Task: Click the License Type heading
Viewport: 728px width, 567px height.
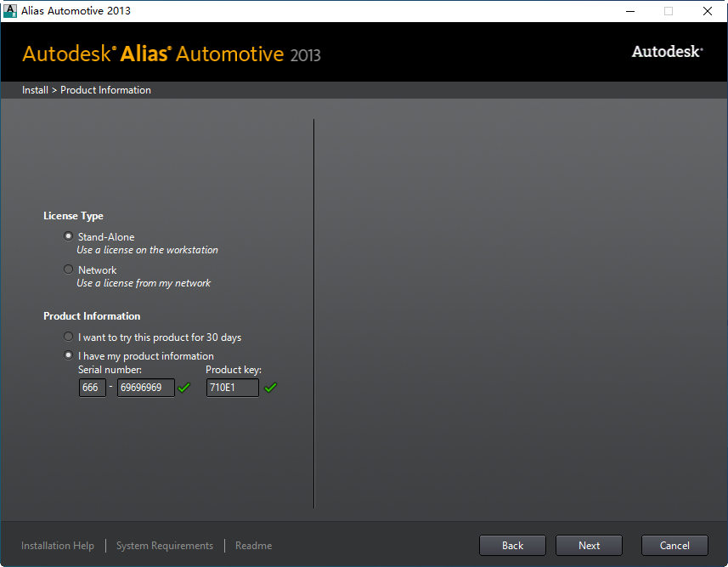Action: coord(73,216)
